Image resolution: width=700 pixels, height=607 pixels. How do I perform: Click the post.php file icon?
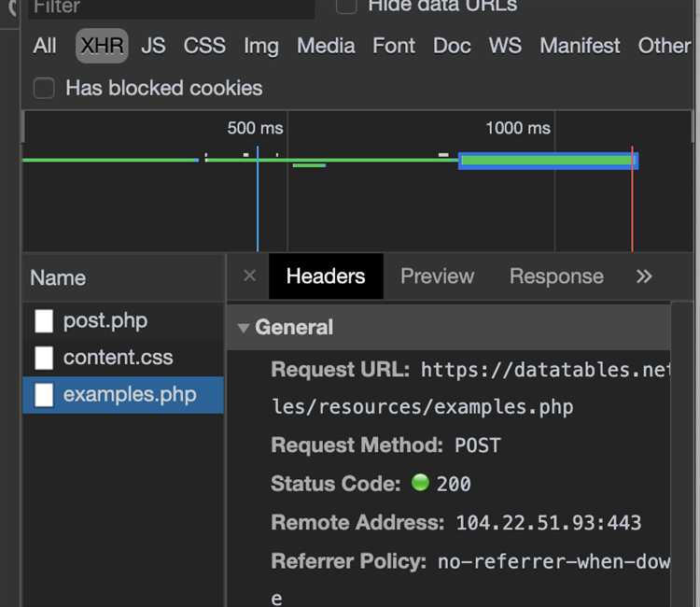[x=44, y=321]
